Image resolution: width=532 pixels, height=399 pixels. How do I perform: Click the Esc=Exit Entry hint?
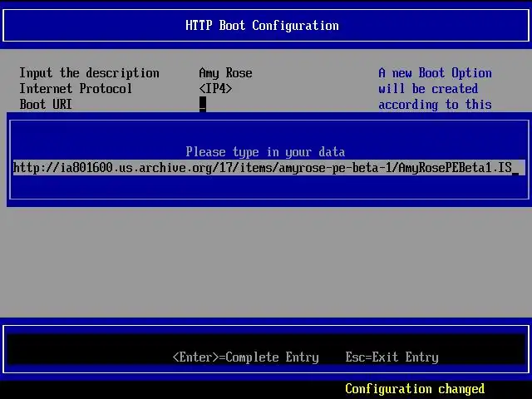(x=392, y=357)
